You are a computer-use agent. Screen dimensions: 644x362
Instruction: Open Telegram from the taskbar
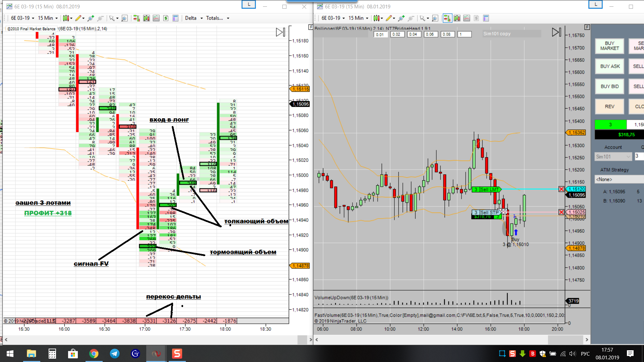(115, 354)
